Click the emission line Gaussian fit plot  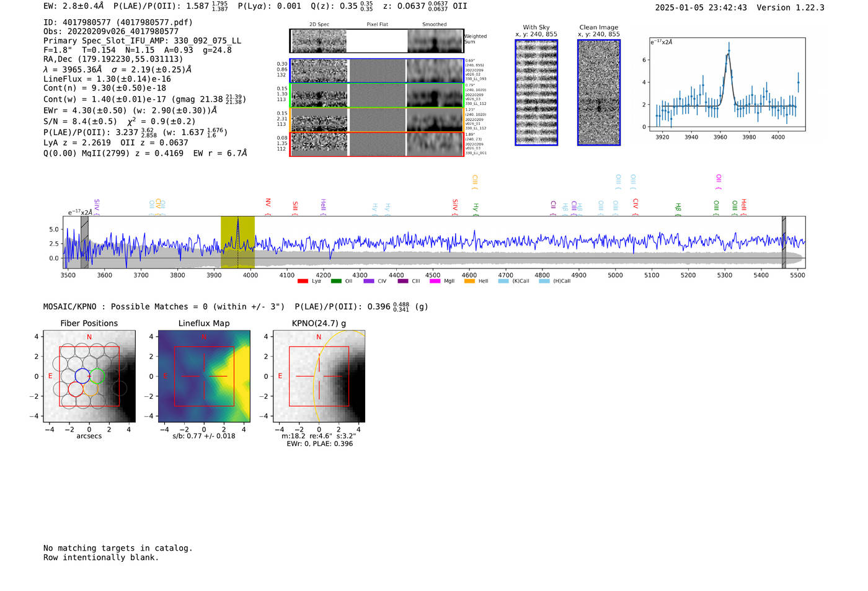[727, 84]
